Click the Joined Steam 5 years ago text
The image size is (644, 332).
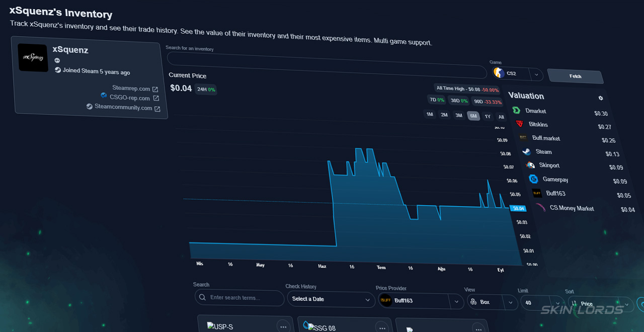pyautogui.click(x=96, y=71)
